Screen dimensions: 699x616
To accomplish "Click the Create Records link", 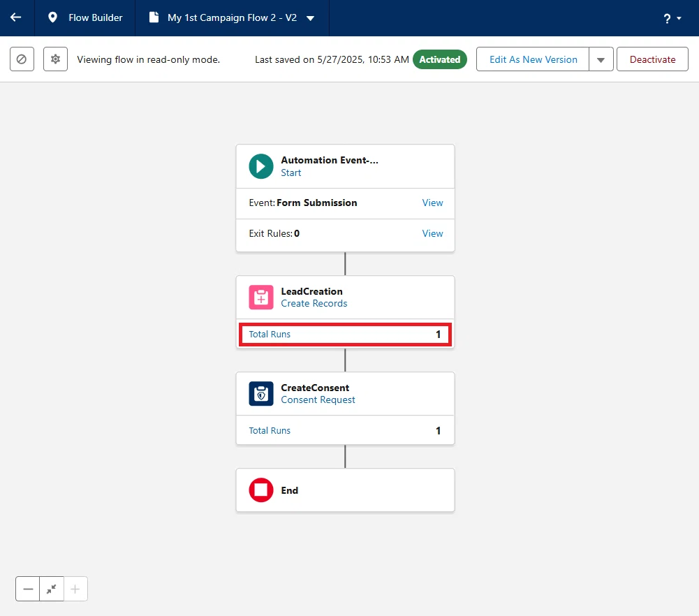I will [314, 304].
